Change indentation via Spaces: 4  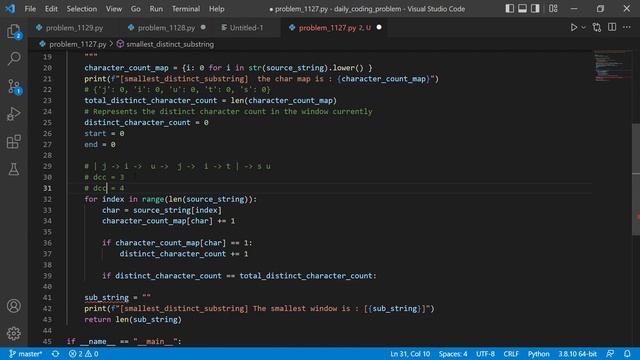(x=453, y=354)
